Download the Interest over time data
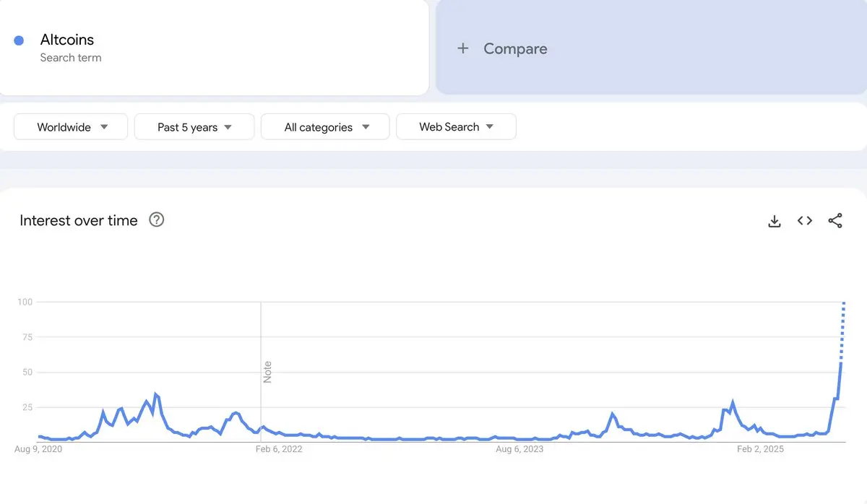 [x=775, y=221]
